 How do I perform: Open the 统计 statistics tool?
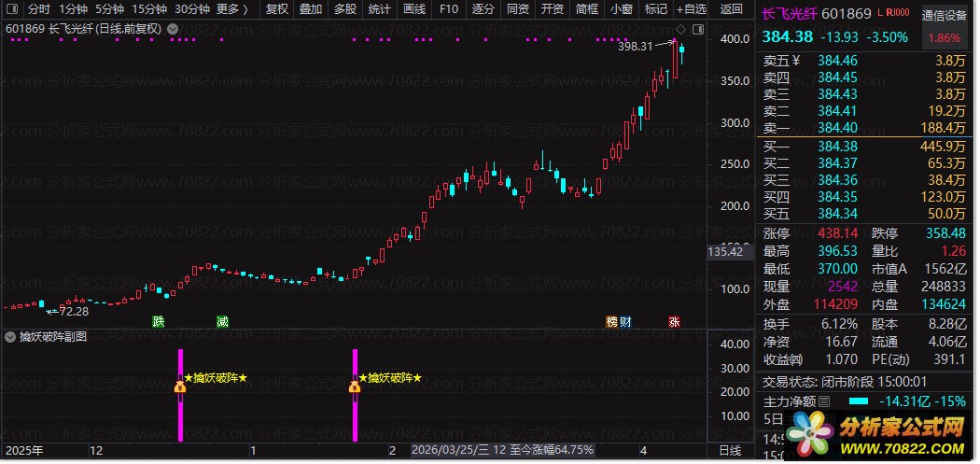tap(379, 8)
